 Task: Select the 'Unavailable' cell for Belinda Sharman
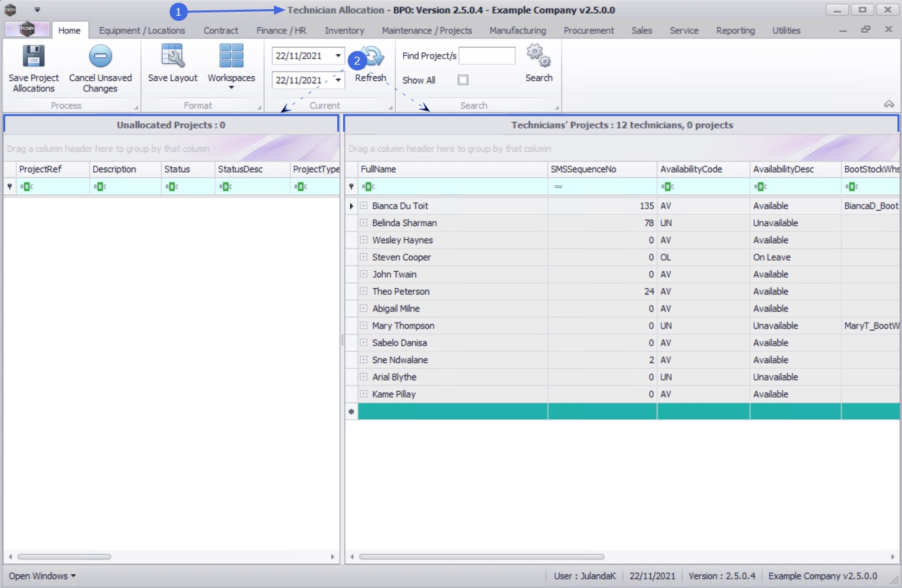pyautogui.click(x=796, y=223)
